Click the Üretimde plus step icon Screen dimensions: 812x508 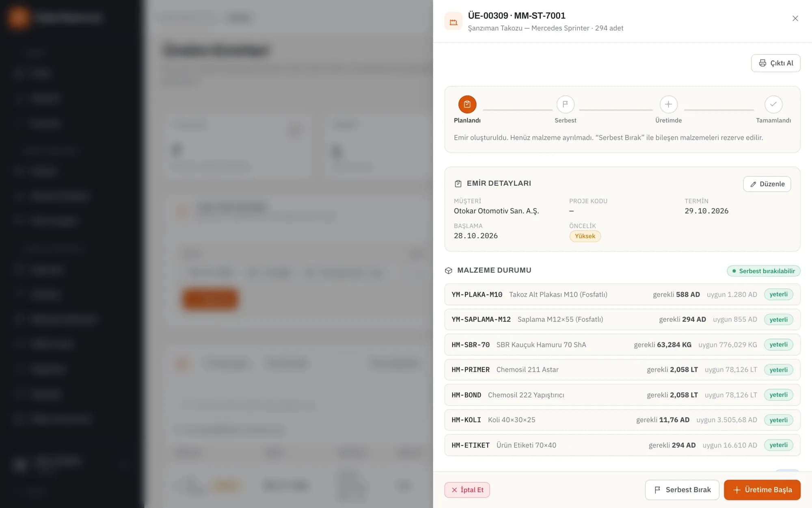(x=668, y=104)
